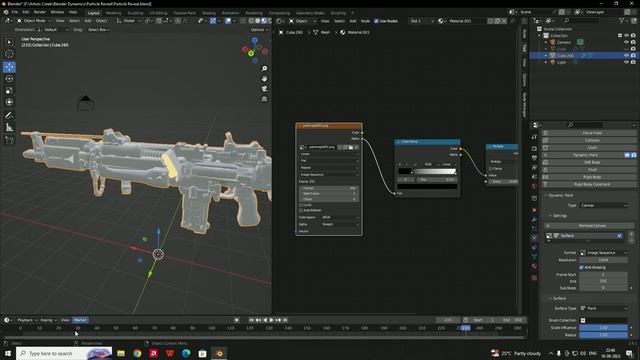The height and width of the screenshot is (360, 640).
Task: Select the Add Cube tool in viewport toolbar
Action: pos(9,141)
